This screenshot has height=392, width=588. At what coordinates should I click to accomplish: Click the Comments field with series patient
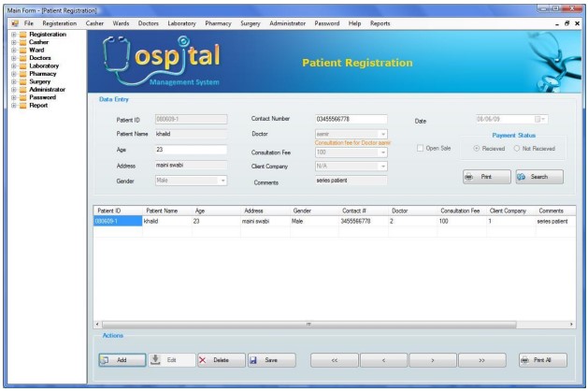coord(351,181)
